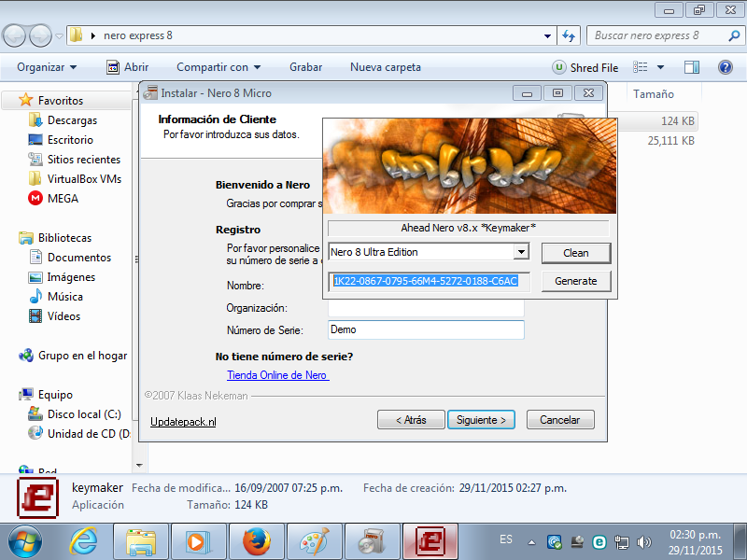Click the Shred File toolbar icon
The height and width of the screenshot is (560, 747).
tap(558, 67)
